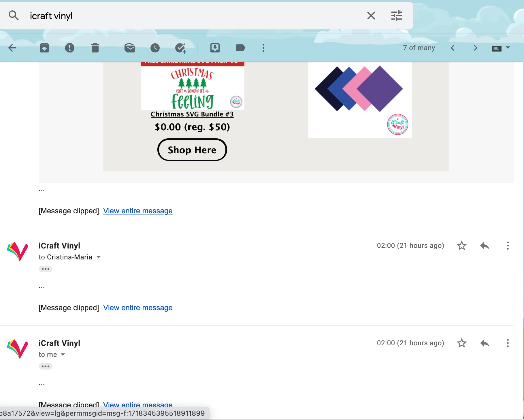Move the conversation to a folder

[x=215, y=48]
